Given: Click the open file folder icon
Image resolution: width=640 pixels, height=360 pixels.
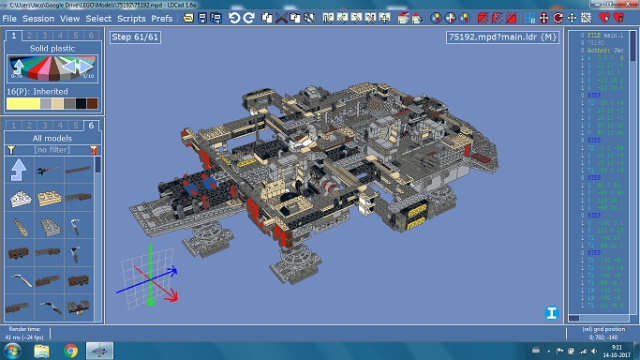Looking at the screenshot, I should 188,18.
